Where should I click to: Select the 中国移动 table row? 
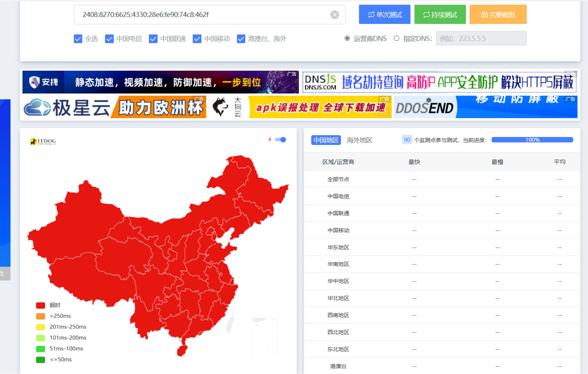coord(442,230)
